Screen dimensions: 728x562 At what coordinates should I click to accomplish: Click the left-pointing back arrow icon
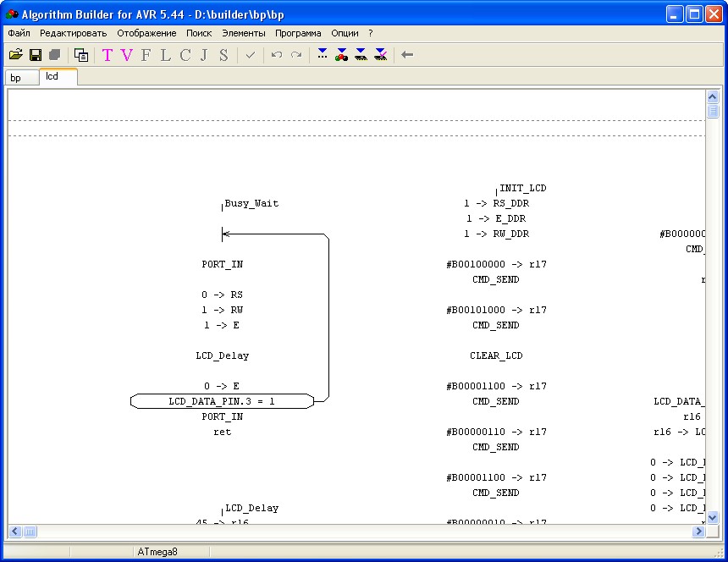coord(407,55)
